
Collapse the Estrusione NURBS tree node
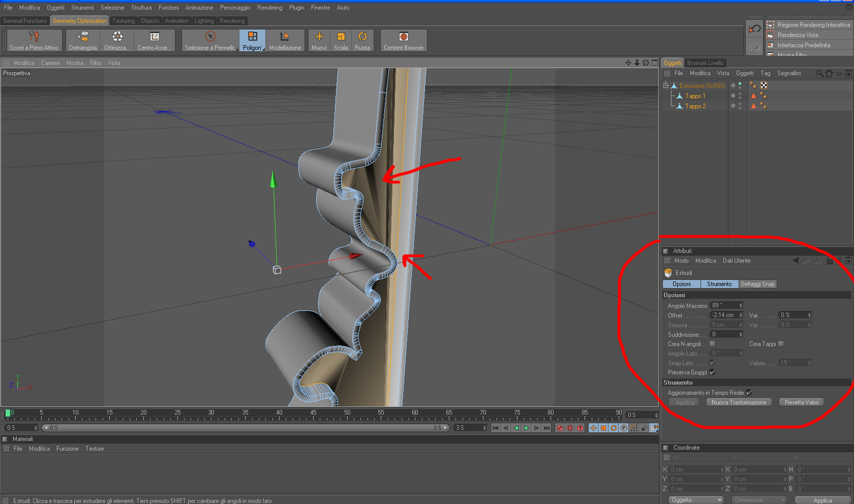click(665, 85)
